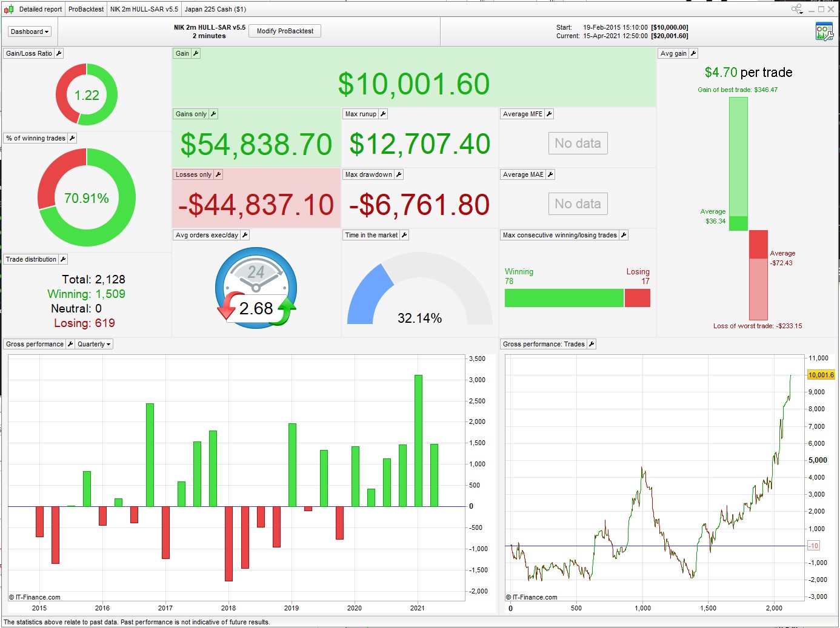
Task: Click wrench beside Gross performance: Trades
Action: pyautogui.click(x=592, y=344)
